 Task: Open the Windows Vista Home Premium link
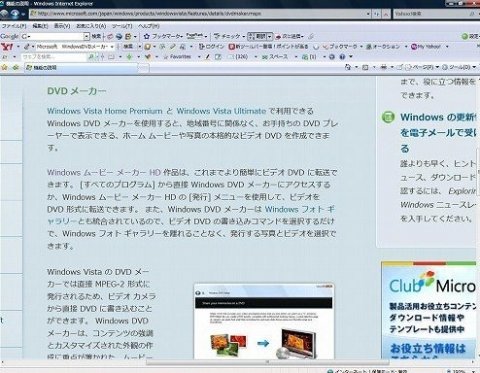(105, 111)
